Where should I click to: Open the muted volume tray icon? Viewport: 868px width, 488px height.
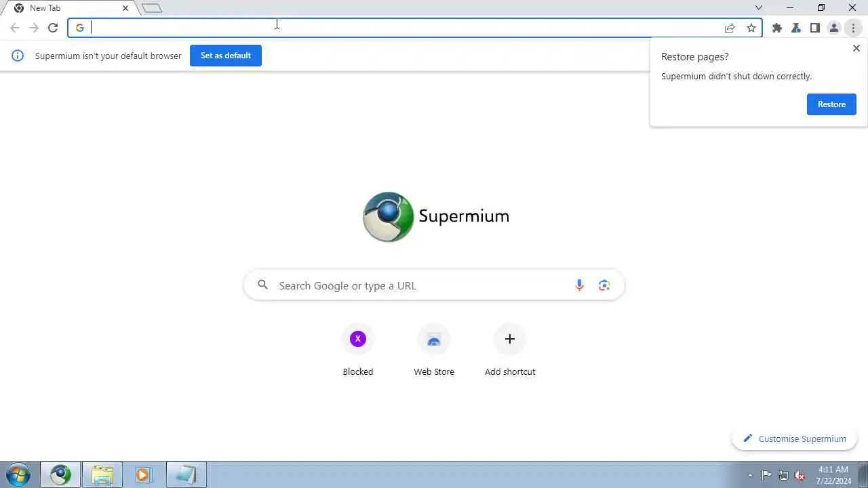pos(800,475)
